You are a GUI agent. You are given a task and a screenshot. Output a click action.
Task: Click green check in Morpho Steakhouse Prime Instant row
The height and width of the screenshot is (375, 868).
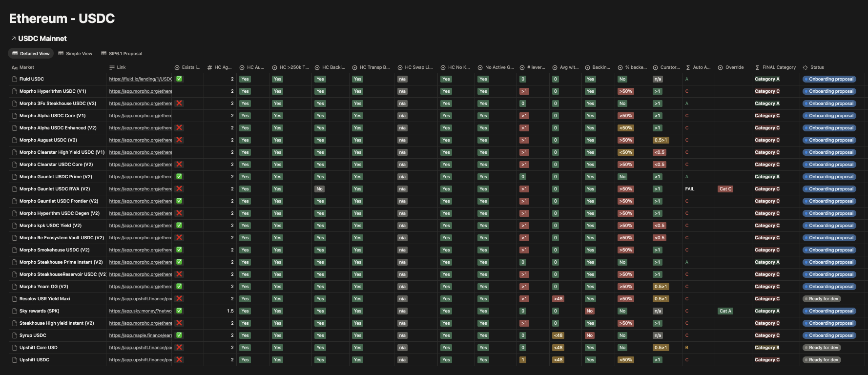[x=179, y=262]
